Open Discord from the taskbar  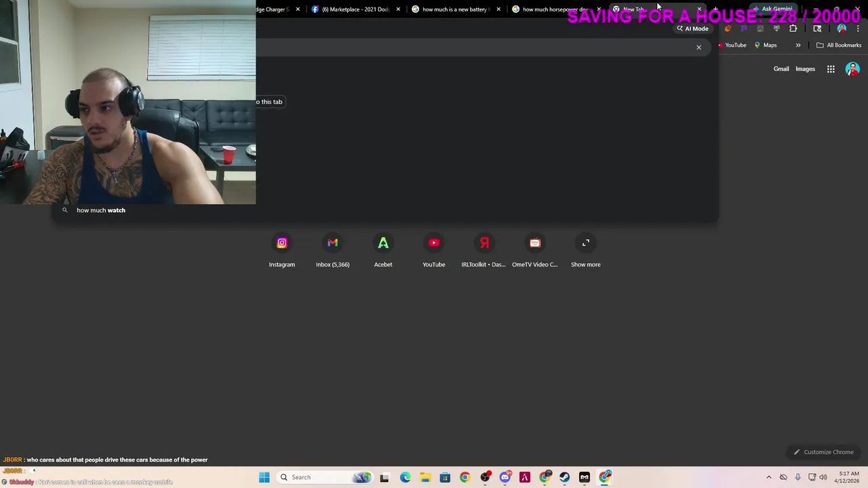tap(505, 477)
